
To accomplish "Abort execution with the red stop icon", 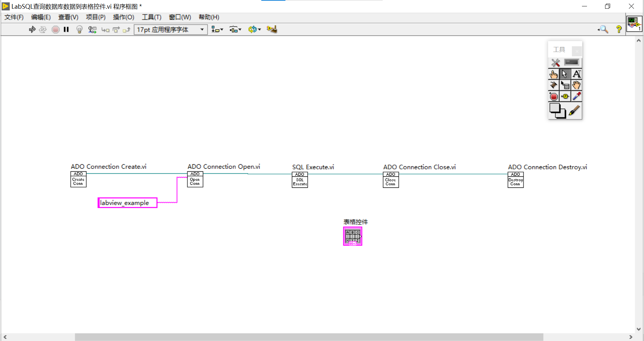I will coord(55,30).
